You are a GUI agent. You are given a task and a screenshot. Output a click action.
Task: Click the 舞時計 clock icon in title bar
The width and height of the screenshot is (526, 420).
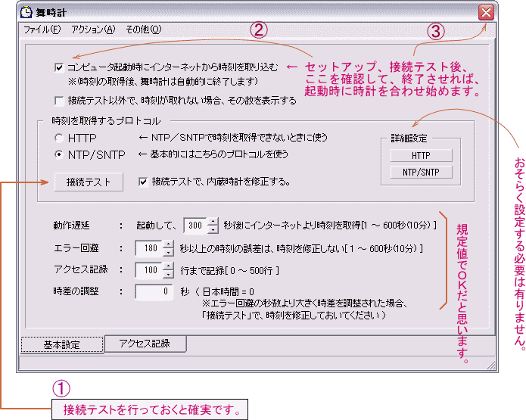click(24, 13)
